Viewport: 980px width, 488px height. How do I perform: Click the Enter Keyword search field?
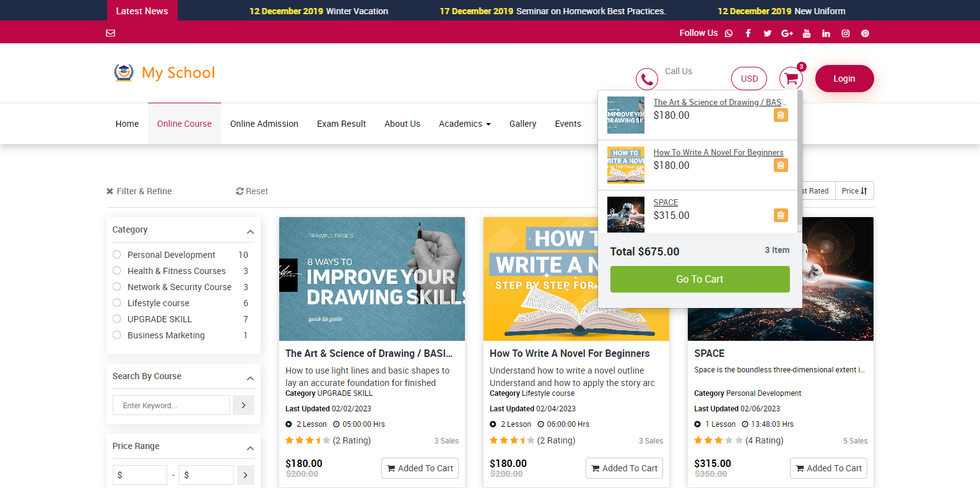(171, 405)
